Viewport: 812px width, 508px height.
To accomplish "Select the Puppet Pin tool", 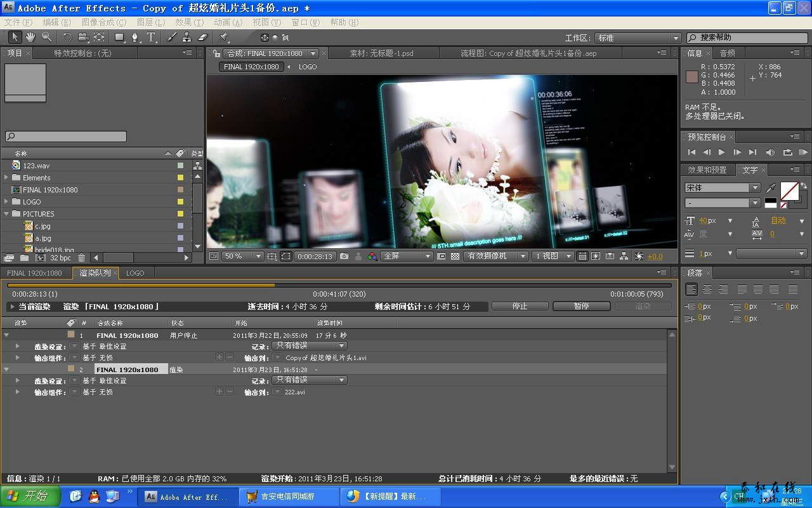I will (x=223, y=37).
